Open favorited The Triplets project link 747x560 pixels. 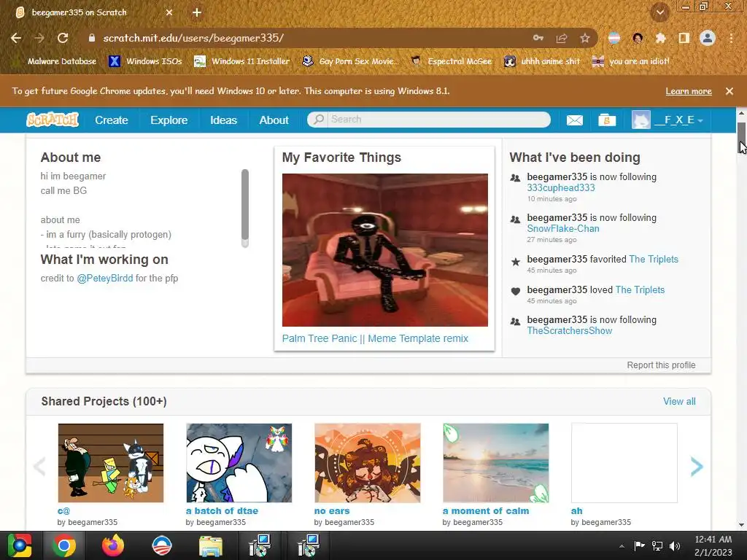[x=654, y=259]
